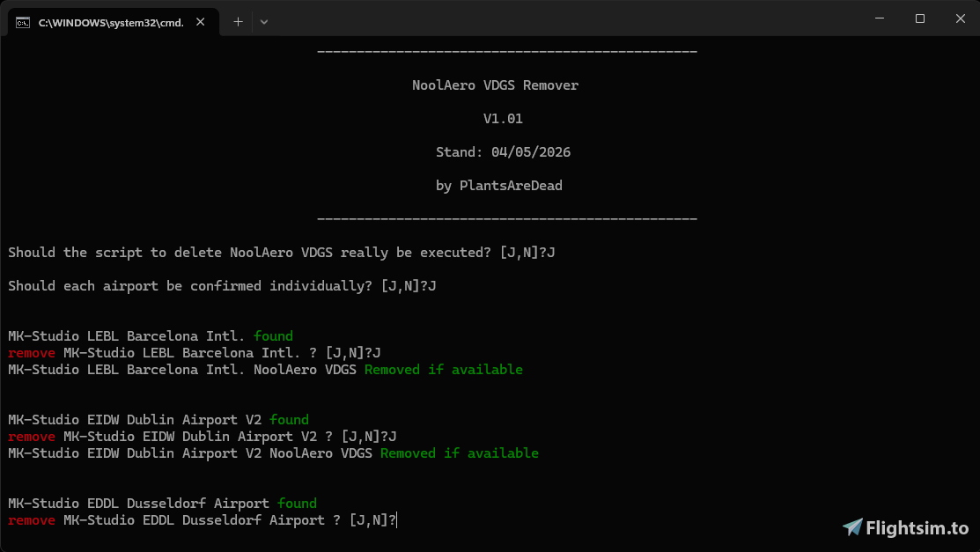The height and width of the screenshot is (552, 980).
Task: Close the terminal window
Action: (960, 18)
